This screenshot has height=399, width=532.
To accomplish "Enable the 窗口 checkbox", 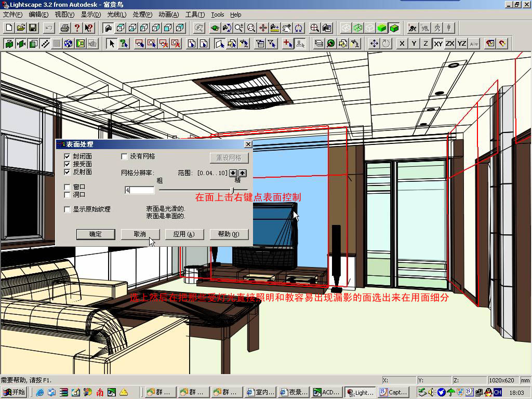I will (x=67, y=187).
